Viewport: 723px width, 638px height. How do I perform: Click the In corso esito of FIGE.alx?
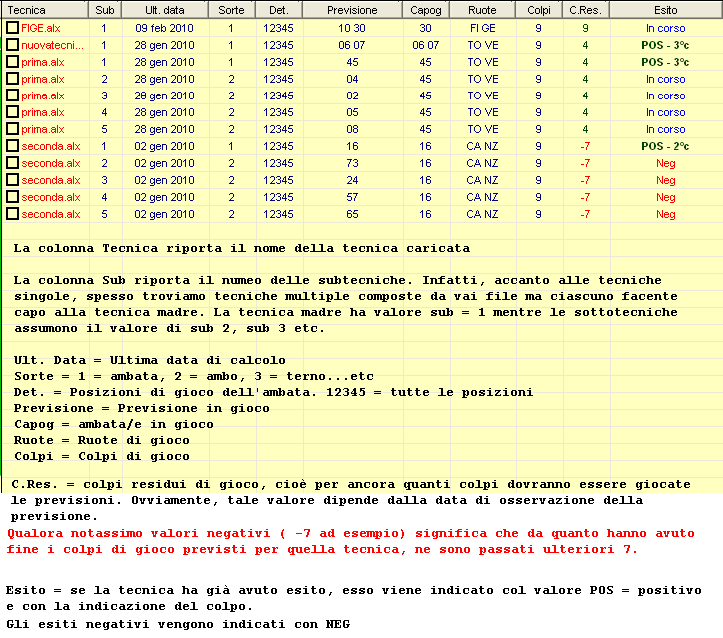(x=665, y=28)
